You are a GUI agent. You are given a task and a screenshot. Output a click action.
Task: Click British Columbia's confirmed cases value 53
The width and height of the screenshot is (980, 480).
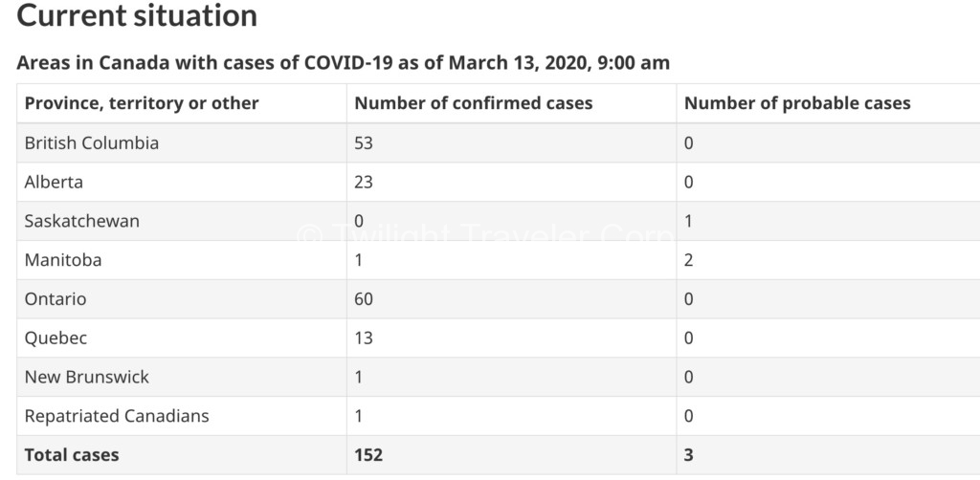[x=363, y=142]
